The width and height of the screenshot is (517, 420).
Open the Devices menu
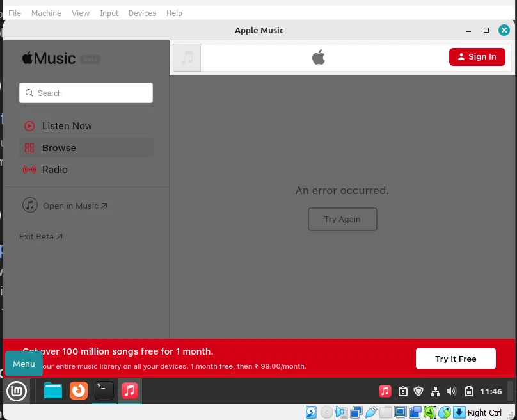click(x=143, y=13)
